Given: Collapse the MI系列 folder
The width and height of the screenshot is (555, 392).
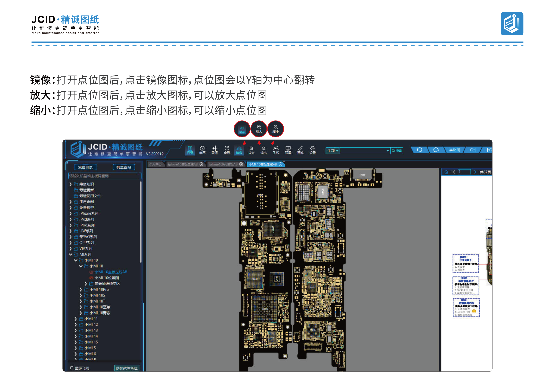Looking at the screenshot, I should (71, 254).
